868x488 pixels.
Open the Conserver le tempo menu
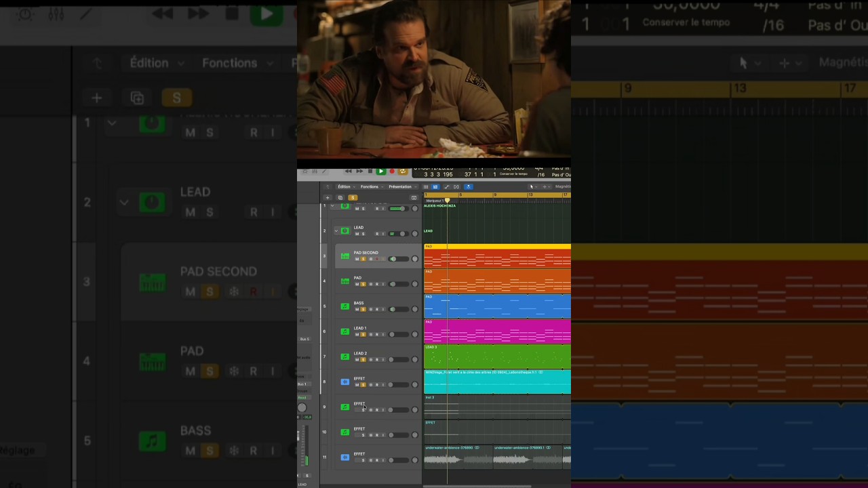tap(513, 174)
